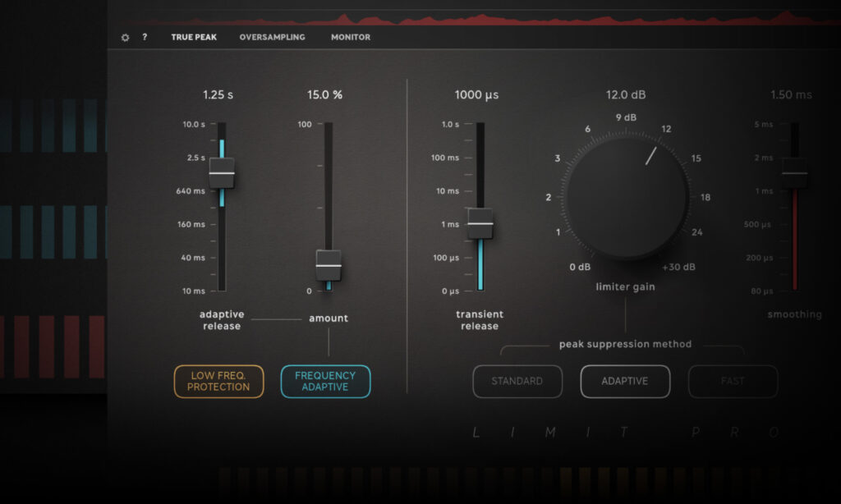Click the 100 mark on amount scale
The height and width of the screenshot is (504, 841).
click(305, 125)
